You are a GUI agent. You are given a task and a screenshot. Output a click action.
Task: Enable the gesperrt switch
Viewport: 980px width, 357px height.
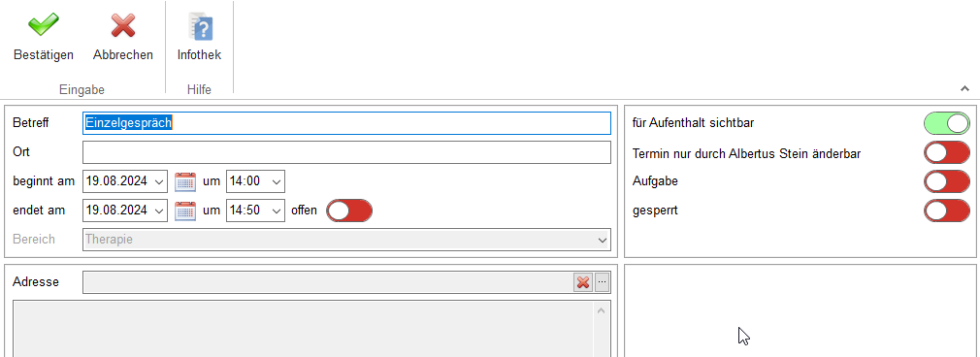point(947,211)
